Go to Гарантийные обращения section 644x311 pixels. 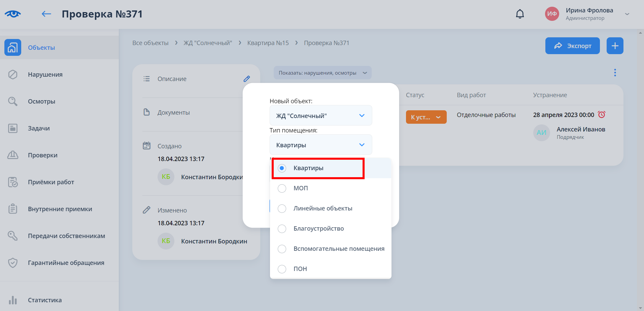pyautogui.click(x=66, y=263)
